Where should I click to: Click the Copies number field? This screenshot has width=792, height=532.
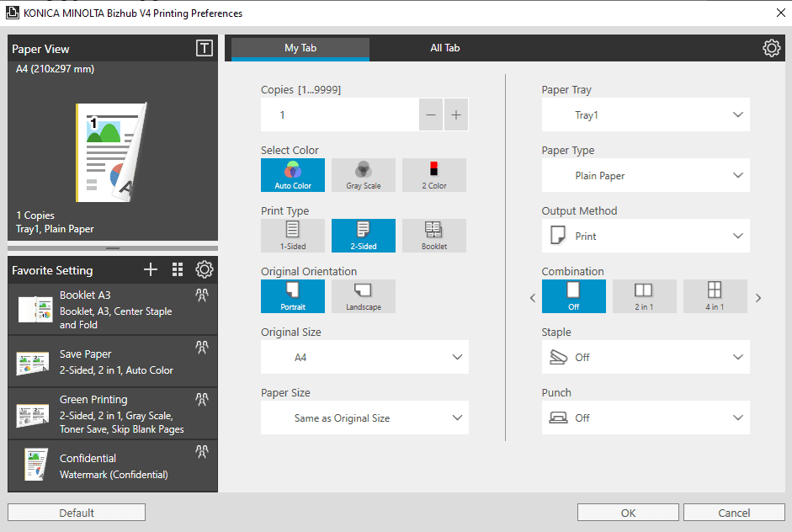[340, 114]
